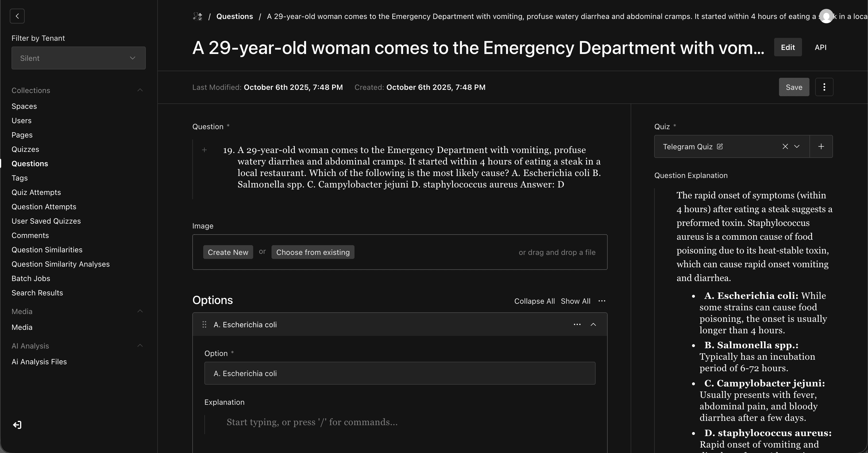The width and height of the screenshot is (868, 453).
Task: Click the medical app logo in the breadcrumb
Action: tap(197, 16)
